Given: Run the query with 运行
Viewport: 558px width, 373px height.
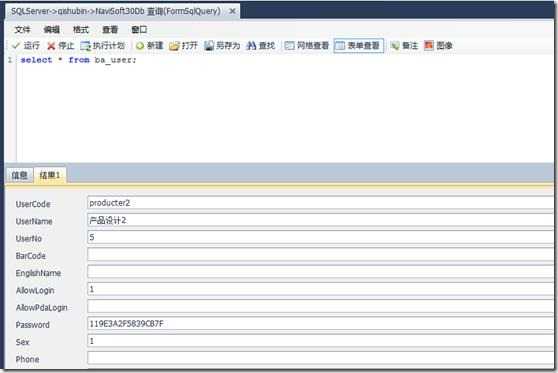Looking at the screenshot, I should 26,46.
